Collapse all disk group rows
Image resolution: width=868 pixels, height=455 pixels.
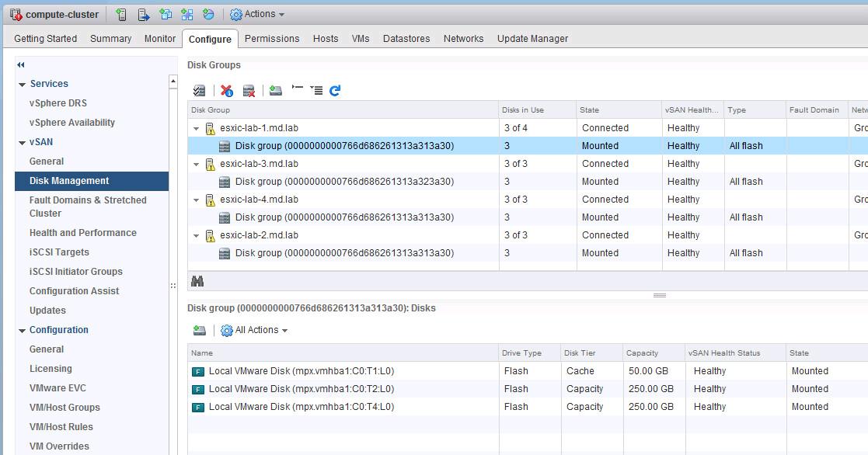click(x=298, y=88)
